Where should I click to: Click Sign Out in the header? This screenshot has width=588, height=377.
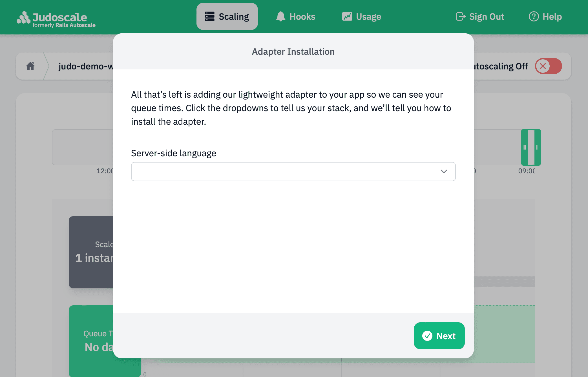click(x=480, y=16)
